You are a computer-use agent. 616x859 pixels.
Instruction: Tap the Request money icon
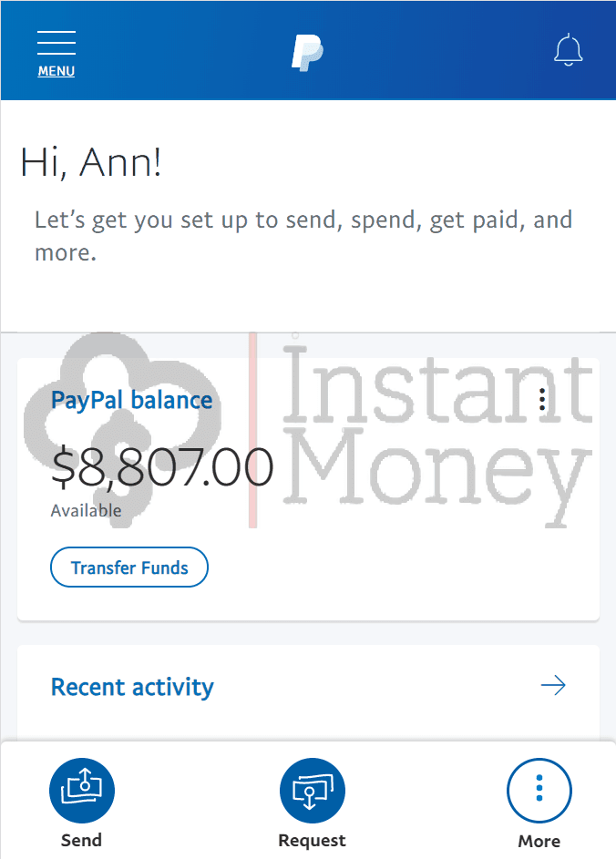coord(313,790)
